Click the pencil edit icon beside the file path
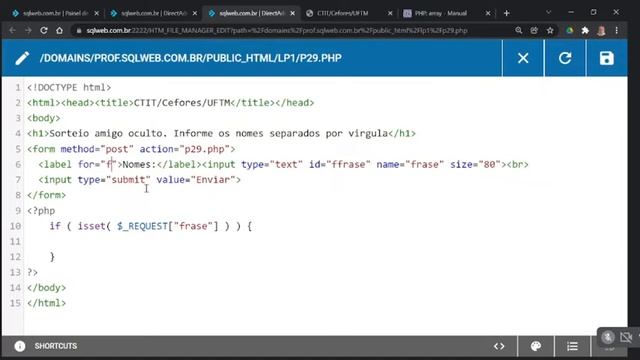This screenshot has width=640, height=360. click(x=22, y=58)
